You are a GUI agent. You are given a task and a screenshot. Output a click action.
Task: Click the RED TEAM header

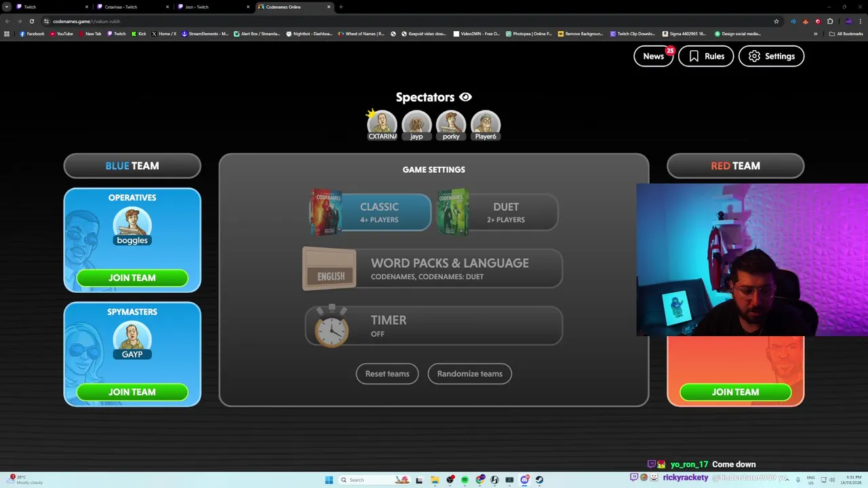[736, 165]
